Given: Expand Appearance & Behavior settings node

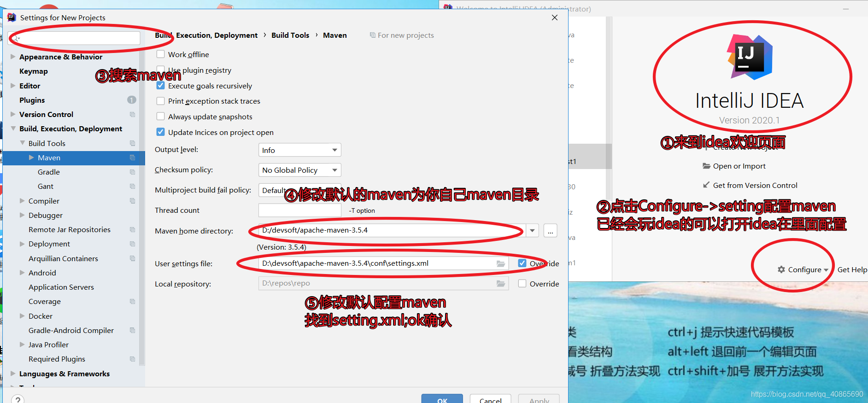Looking at the screenshot, I should click(x=13, y=57).
